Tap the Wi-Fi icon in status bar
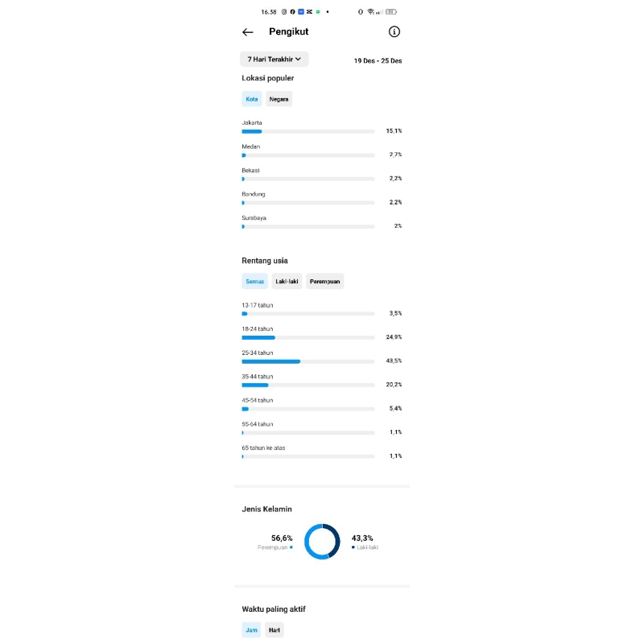This screenshot has height=644, width=644. (370, 12)
